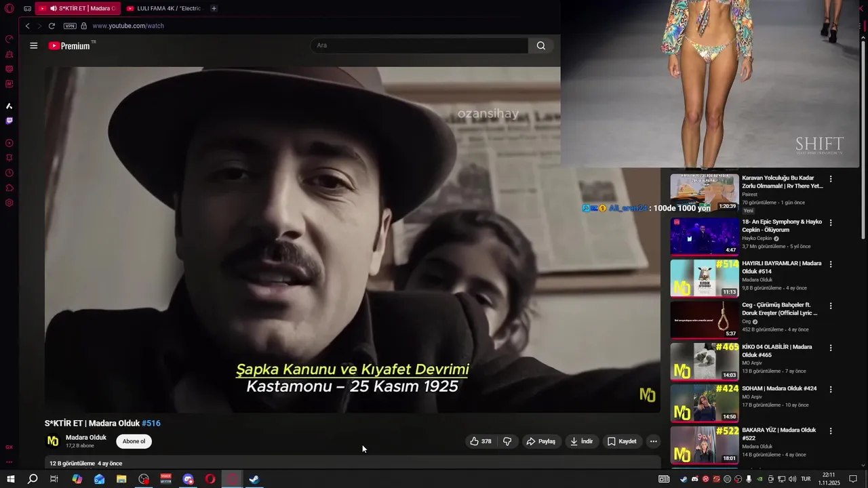This screenshot has width=868, height=488.
Task: Open the Madara Olduk channel name link
Action: coord(86,438)
